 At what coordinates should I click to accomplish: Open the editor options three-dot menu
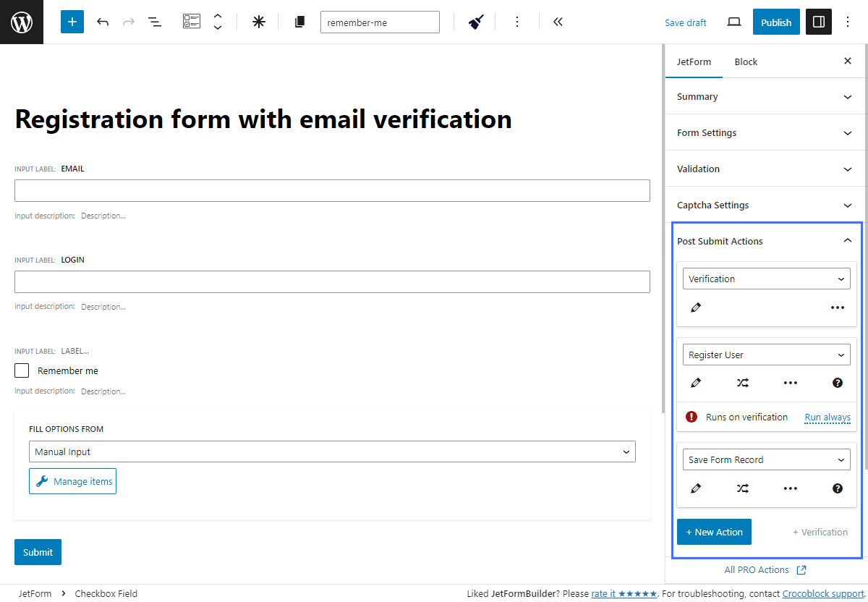click(847, 22)
